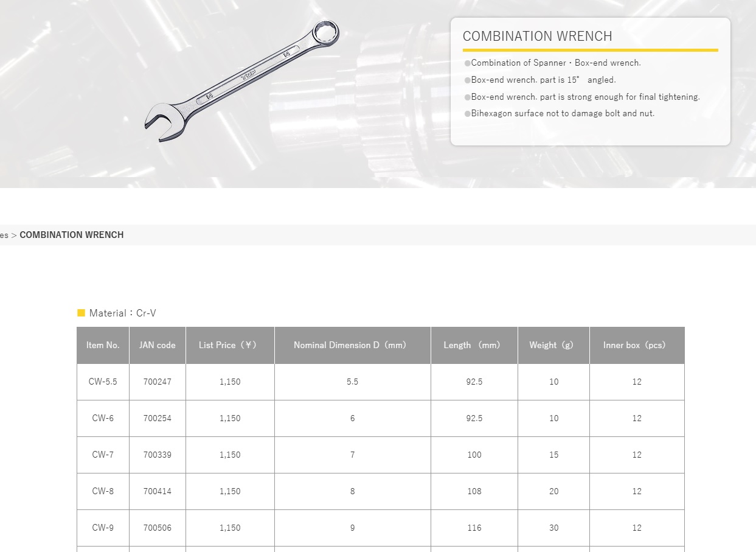Click the bullet text about 15° angled
Image resolution: width=756 pixels, height=552 pixels.
(x=543, y=80)
